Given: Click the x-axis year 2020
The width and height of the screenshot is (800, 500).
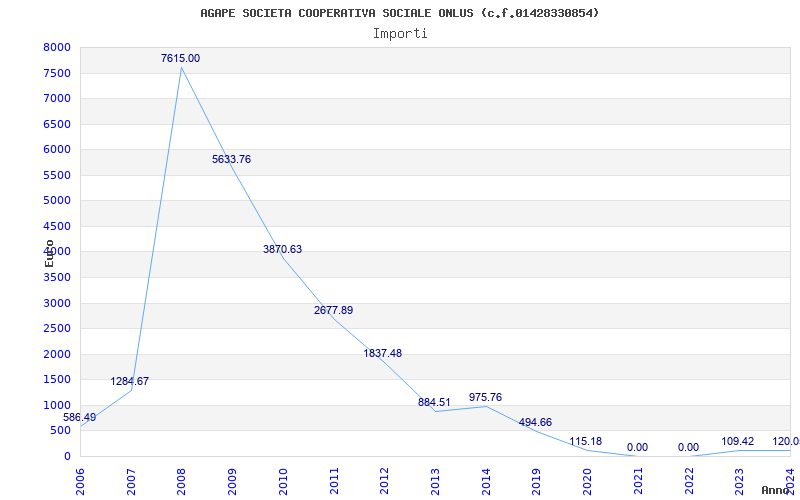Looking at the screenshot, I should 588,482.
